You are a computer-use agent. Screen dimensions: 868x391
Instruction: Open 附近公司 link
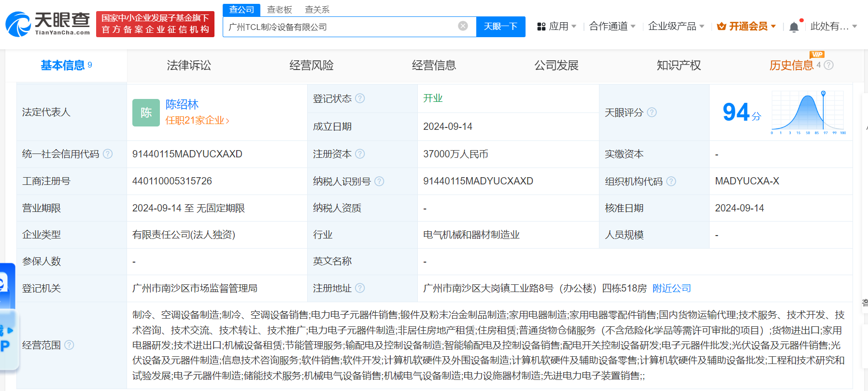point(672,288)
